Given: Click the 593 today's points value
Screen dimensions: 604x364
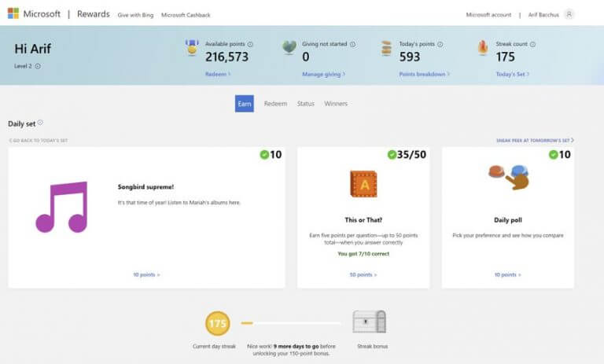Looking at the screenshot, I should (x=410, y=57).
